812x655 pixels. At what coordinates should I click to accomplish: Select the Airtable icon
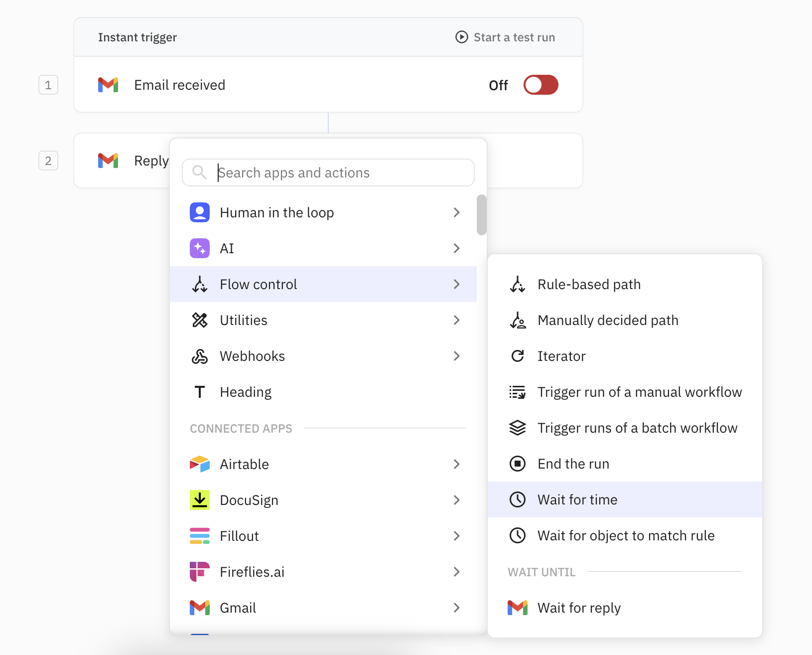200,464
